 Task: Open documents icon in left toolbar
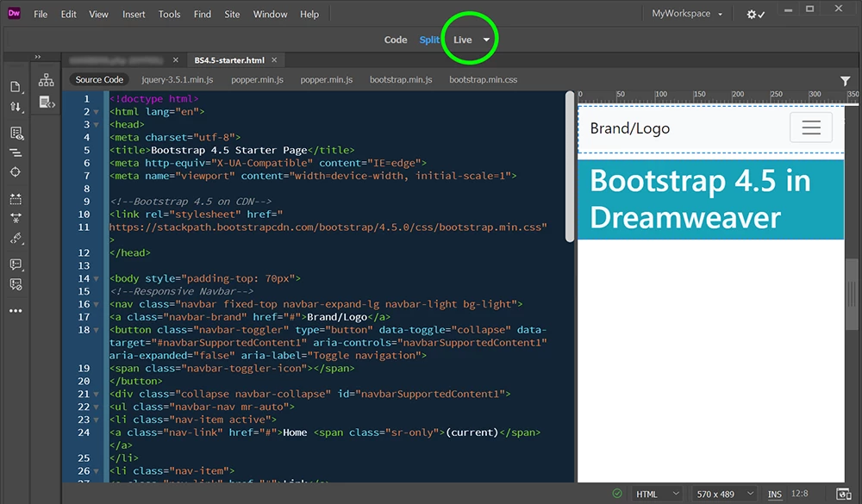16,87
